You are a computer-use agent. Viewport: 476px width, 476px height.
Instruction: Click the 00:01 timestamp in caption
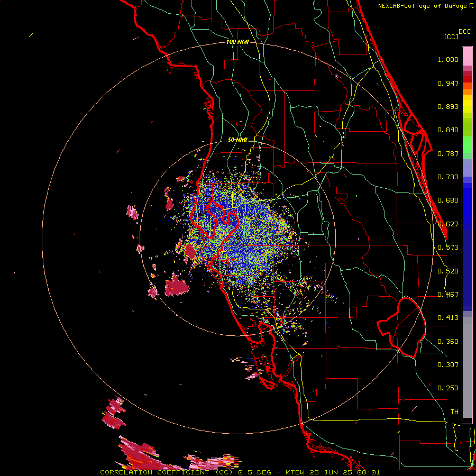(x=369, y=472)
